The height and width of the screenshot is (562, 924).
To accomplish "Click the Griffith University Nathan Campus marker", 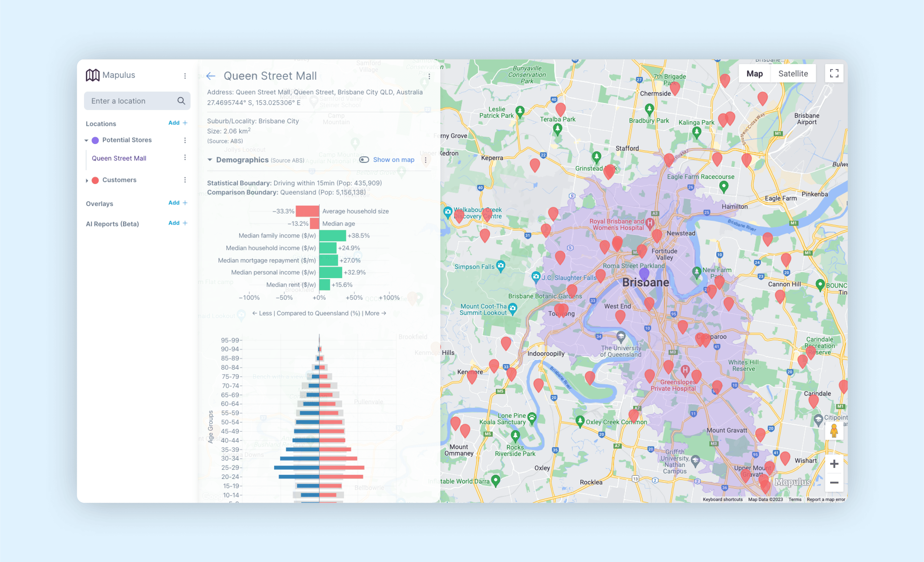I will (x=695, y=460).
